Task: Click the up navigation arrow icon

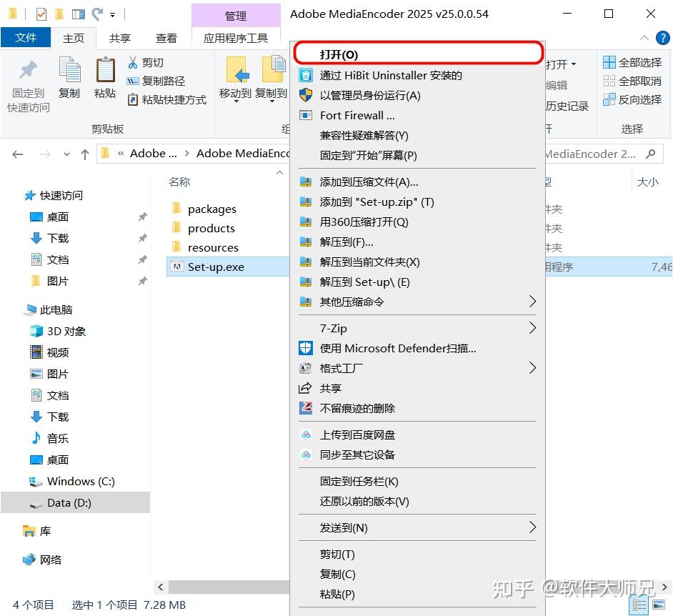Action: coord(86,153)
